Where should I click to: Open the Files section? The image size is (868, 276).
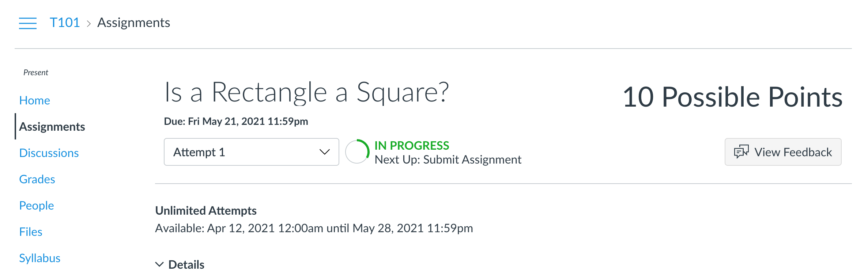(31, 232)
